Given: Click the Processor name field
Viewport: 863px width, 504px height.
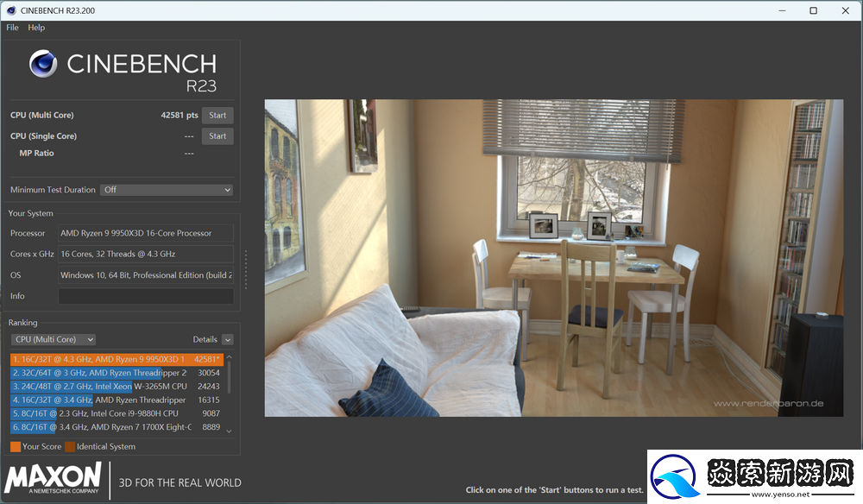Looking at the screenshot, I should point(145,233).
